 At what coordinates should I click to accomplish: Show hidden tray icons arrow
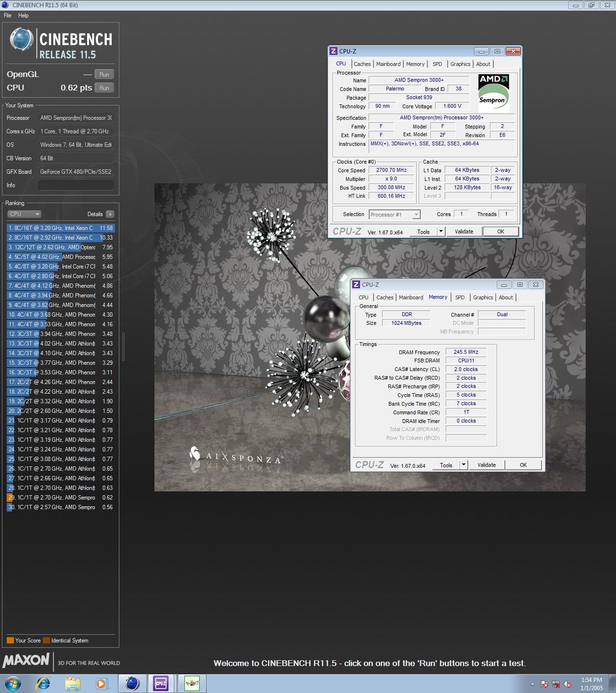(x=532, y=684)
